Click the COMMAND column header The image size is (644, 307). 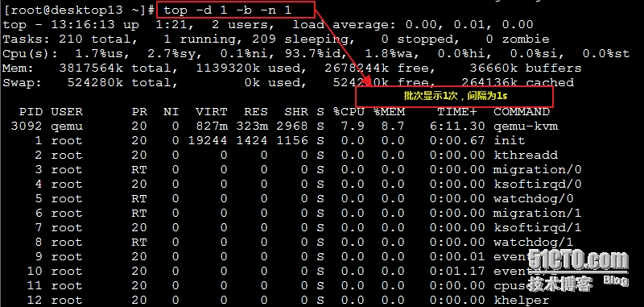coord(522,112)
